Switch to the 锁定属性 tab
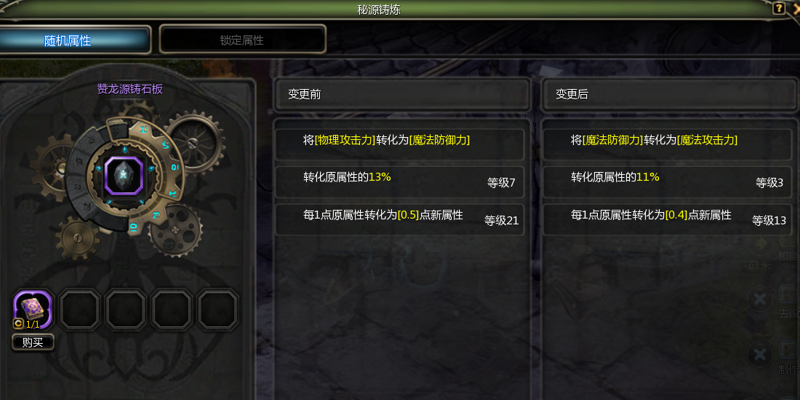Screen dimensions: 800x400 (242, 40)
